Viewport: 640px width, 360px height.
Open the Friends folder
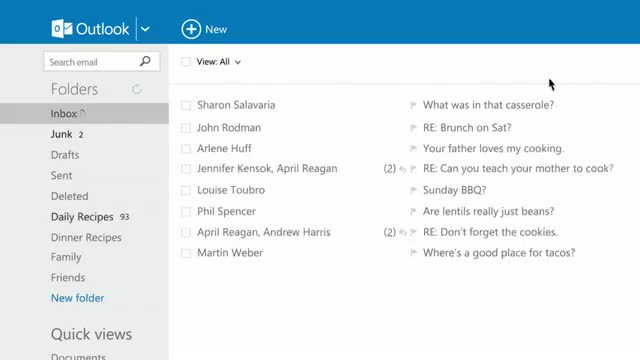tap(68, 278)
